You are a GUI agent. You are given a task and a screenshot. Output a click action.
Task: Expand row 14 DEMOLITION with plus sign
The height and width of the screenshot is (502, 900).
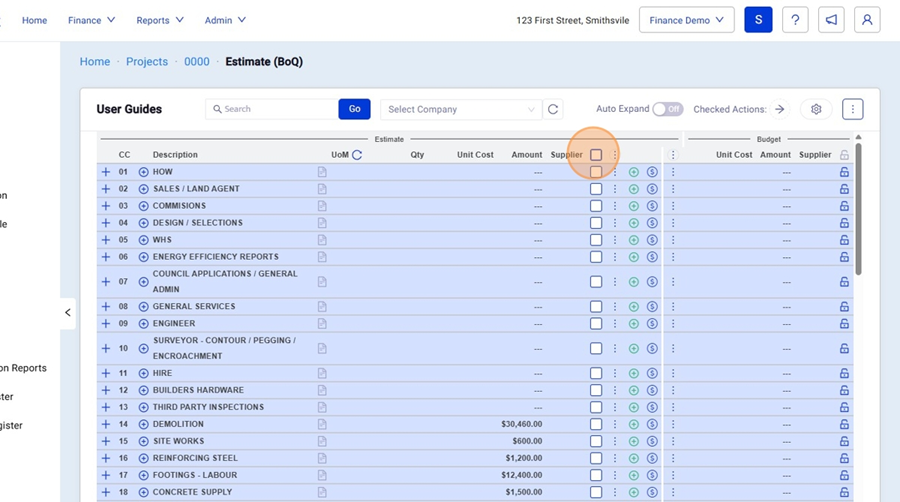[106, 424]
